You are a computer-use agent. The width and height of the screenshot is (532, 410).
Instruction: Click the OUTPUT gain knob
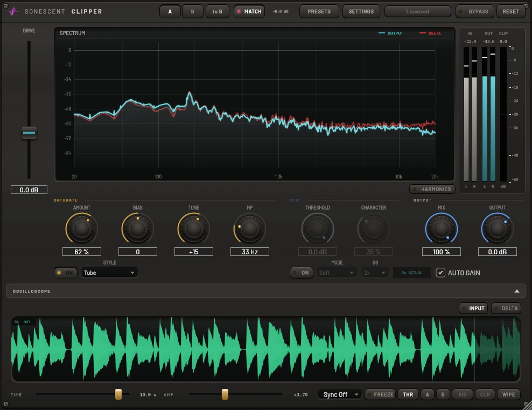(x=497, y=228)
